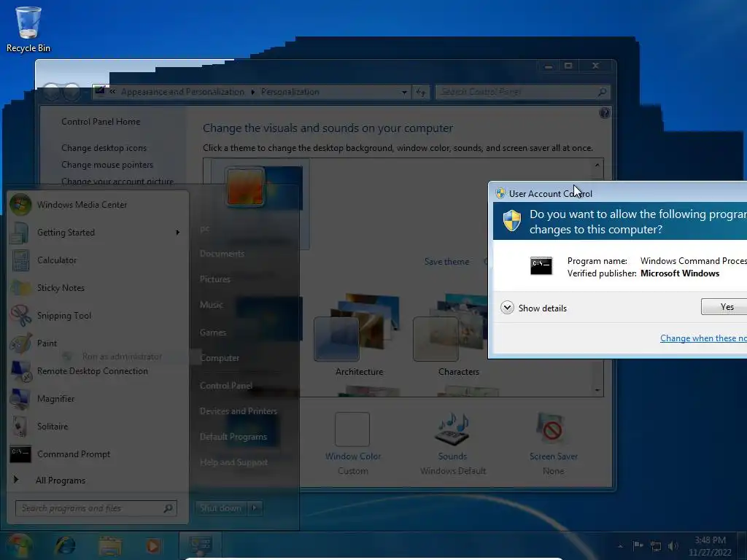The image size is (747, 560).
Task: Open Default Programs from Start menu
Action: [233, 437]
